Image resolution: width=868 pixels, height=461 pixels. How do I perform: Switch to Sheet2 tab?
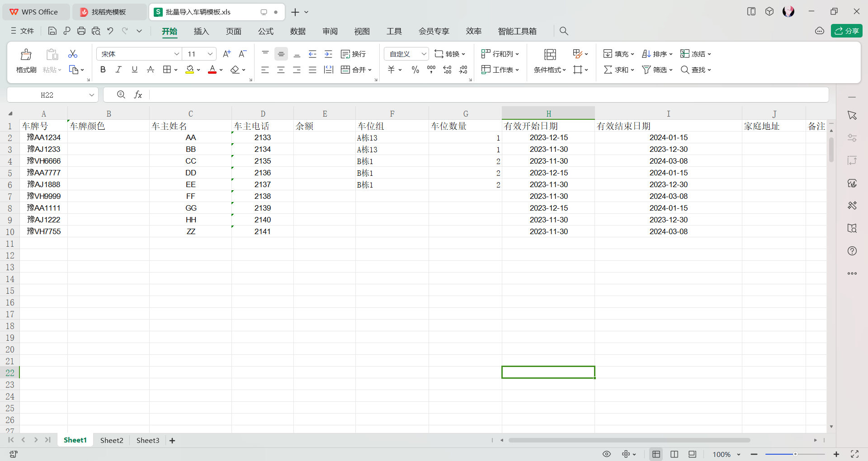(x=112, y=440)
